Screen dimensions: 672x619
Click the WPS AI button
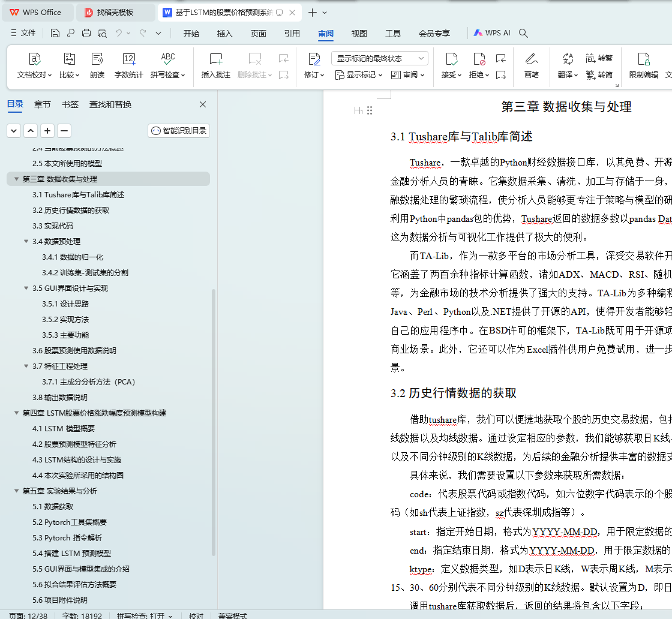click(492, 33)
